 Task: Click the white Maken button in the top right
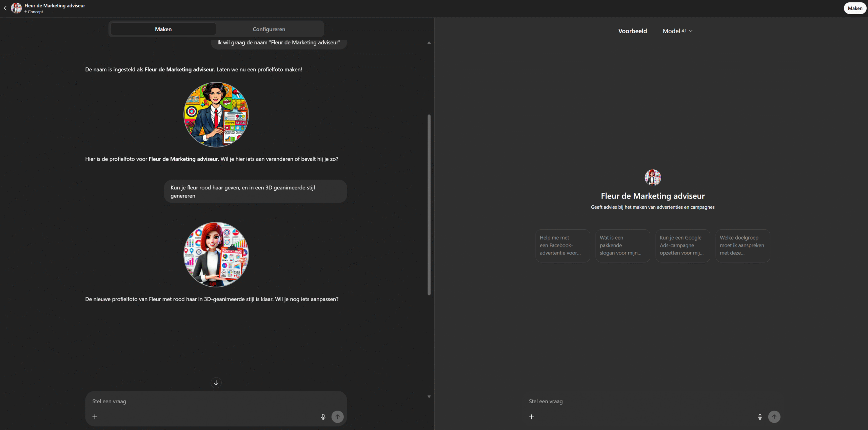(x=855, y=8)
